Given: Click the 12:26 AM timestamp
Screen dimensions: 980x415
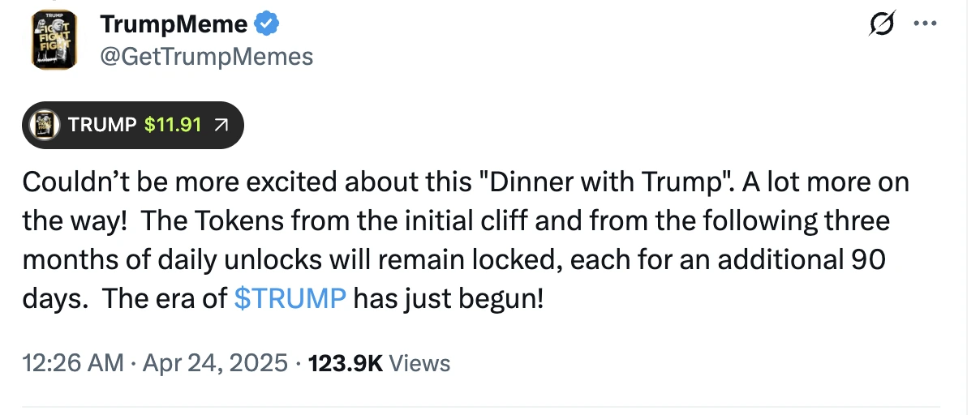Looking at the screenshot, I should [x=73, y=362].
